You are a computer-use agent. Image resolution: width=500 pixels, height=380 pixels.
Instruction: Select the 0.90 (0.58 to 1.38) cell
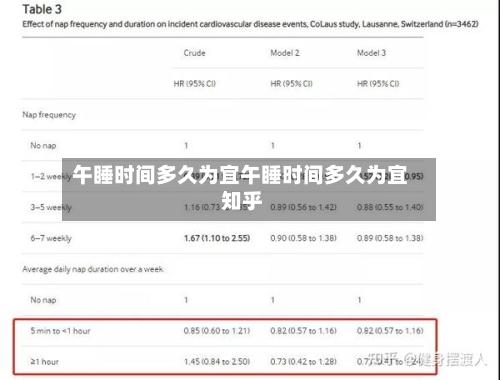303,238
